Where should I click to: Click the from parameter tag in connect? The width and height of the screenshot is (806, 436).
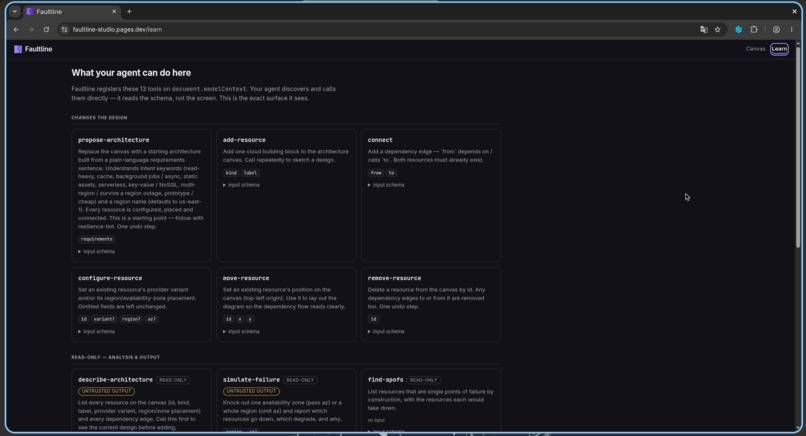[376, 173]
